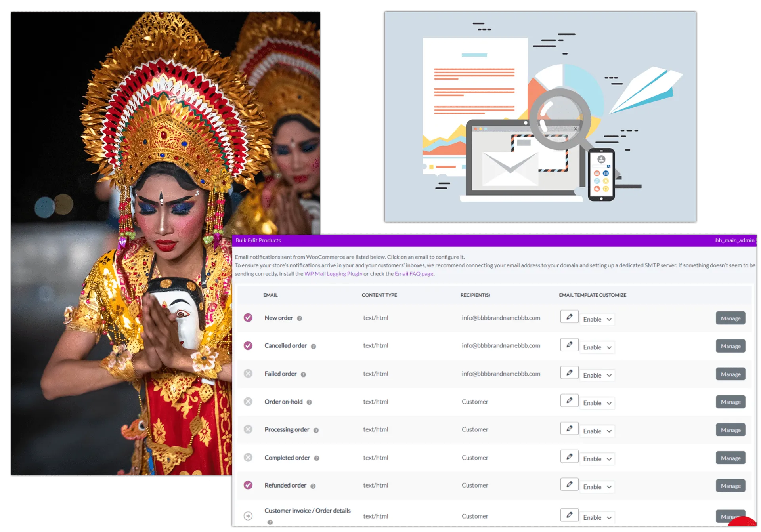The width and height of the screenshot is (761, 532).
Task: Open the WP Mail Logging Plugin link
Action: point(333,274)
